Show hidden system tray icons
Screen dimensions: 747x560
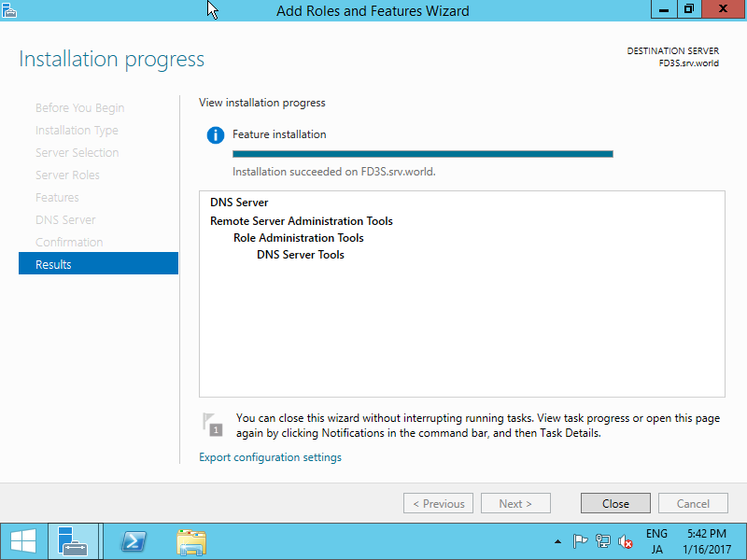point(557,541)
